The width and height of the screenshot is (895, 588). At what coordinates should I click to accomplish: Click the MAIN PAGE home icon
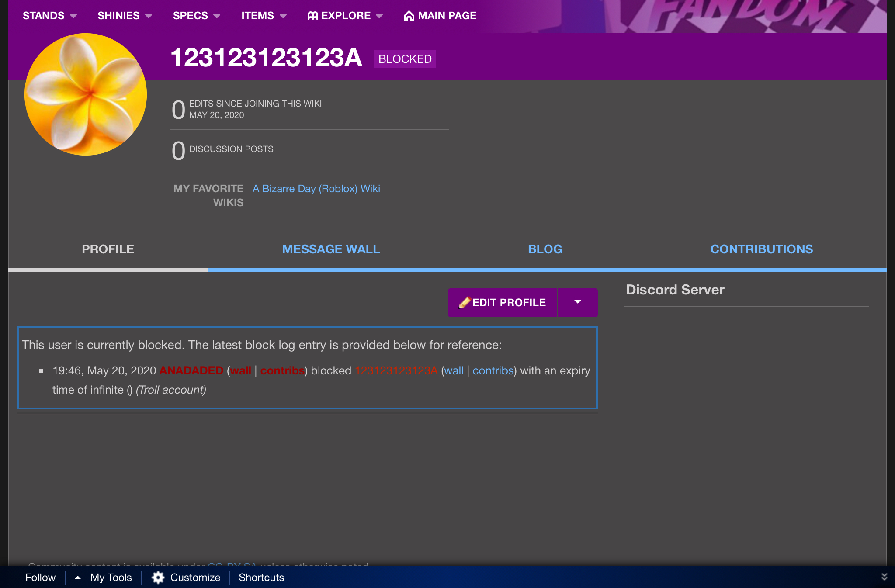409,15
